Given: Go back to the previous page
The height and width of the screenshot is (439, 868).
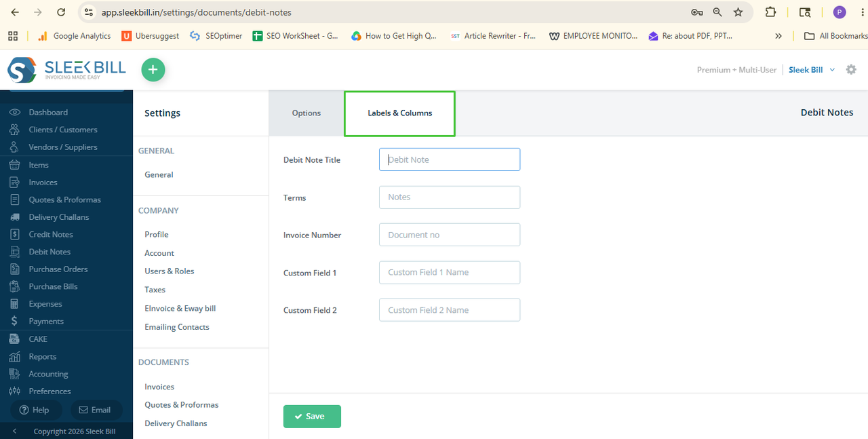Looking at the screenshot, I should [x=15, y=12].
